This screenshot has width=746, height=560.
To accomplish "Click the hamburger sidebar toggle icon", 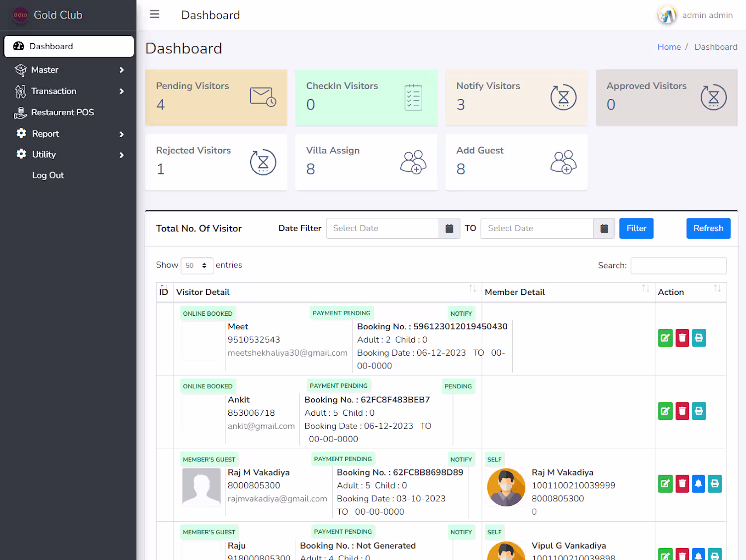I will pyautogui.click(x=154, y=14).
